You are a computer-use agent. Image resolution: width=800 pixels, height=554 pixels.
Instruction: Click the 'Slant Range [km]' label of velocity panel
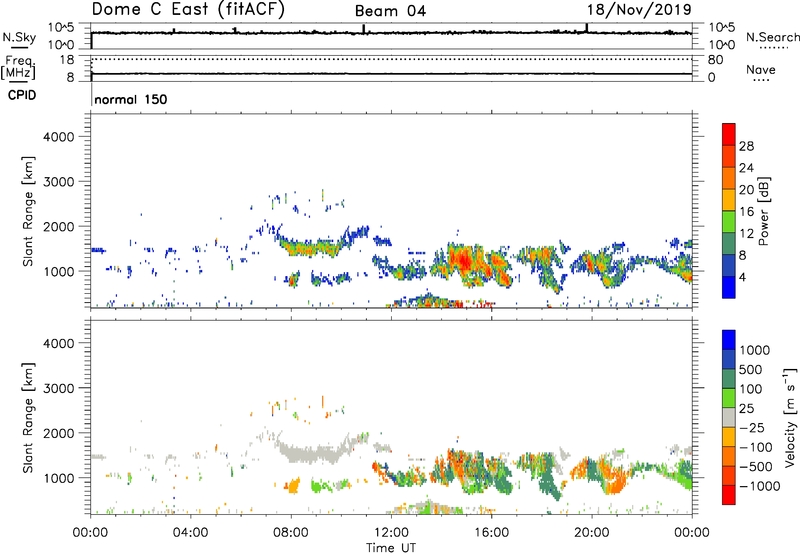(x=28, y=418)
